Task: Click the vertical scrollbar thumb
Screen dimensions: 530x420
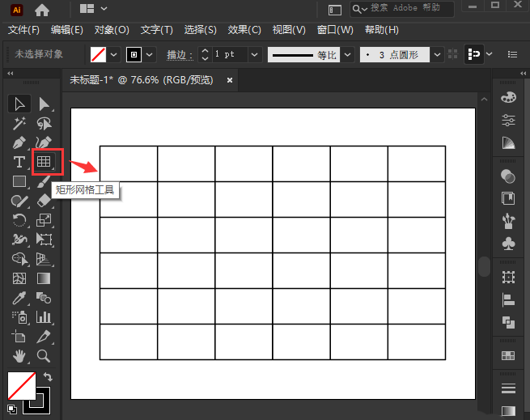Action: (484, 266)
